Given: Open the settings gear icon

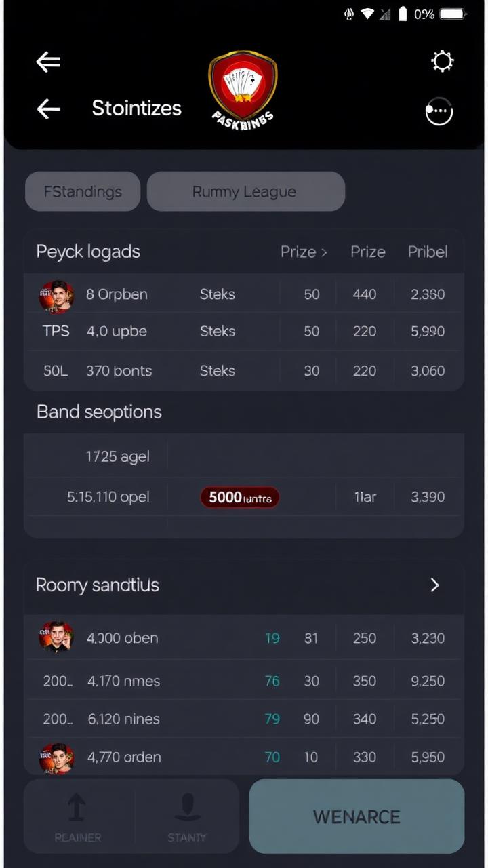Looking at the screenshot, I should click(442, 62).
